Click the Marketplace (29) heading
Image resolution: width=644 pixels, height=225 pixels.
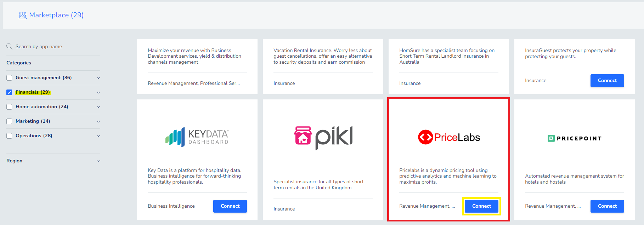coord(56,15)
